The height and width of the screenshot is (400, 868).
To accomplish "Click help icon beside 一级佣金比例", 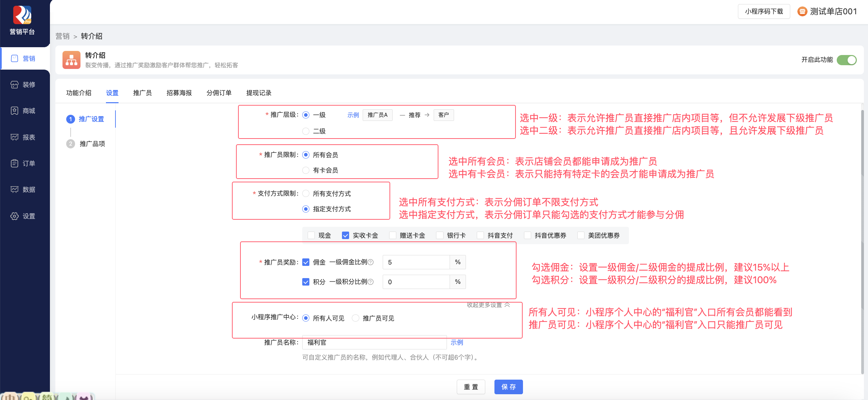I will point(371,262).
